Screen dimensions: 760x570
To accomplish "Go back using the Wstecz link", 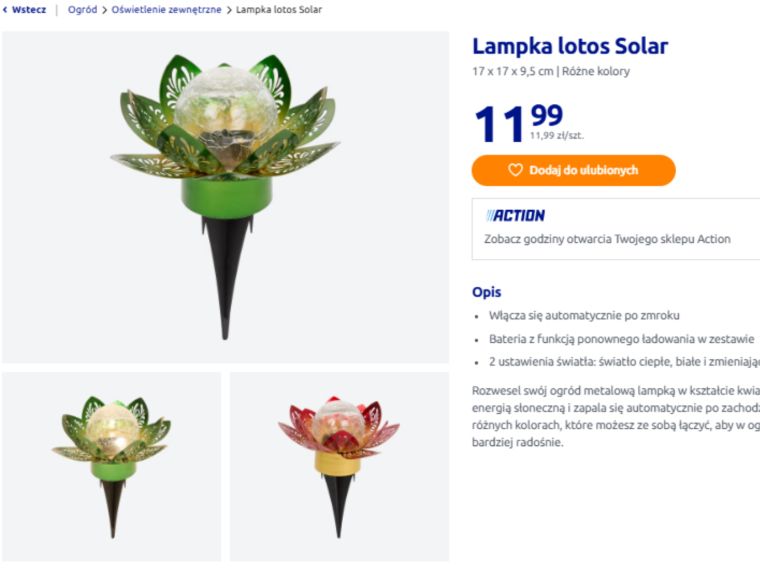I will (x=29, y=10).
